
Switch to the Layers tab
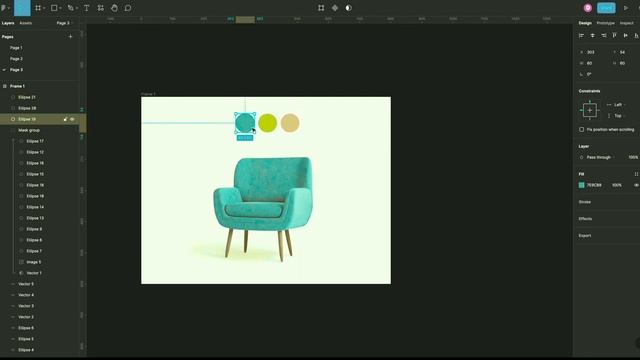point(8,23)
